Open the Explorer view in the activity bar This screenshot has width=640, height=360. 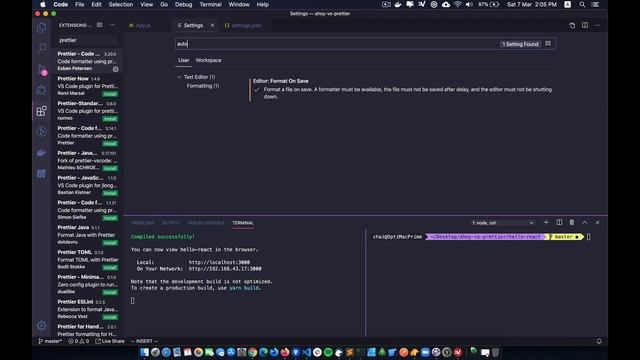point(42,28)
